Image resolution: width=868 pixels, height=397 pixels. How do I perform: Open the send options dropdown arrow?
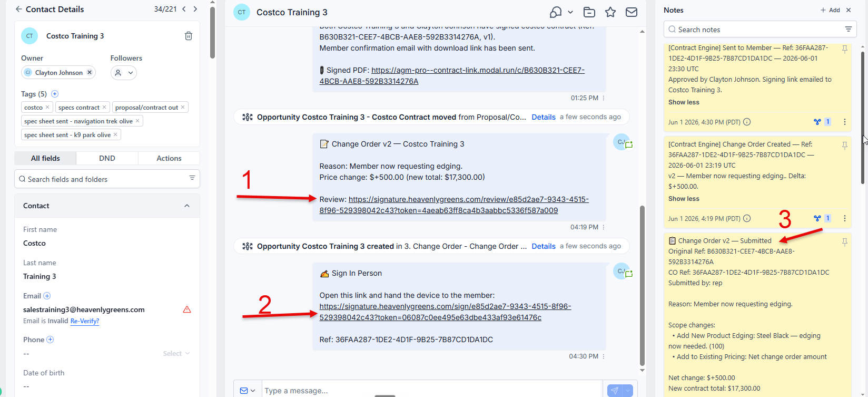(627, 391)
